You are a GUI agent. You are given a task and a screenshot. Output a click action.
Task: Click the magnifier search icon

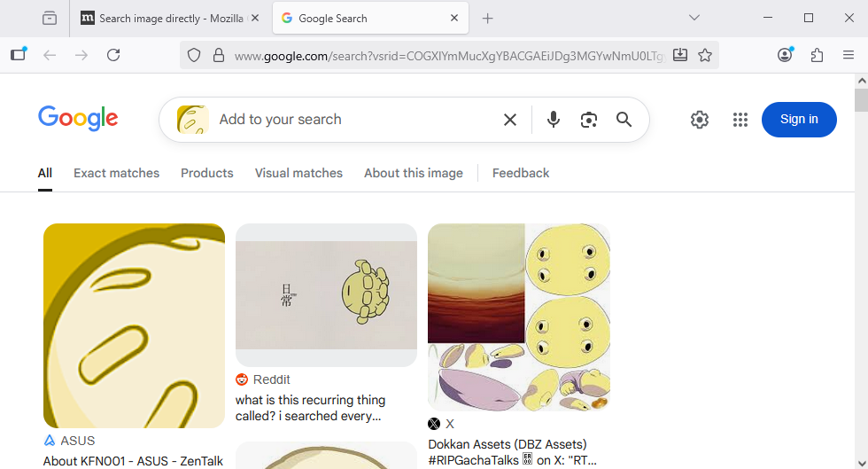coord(624,120)
